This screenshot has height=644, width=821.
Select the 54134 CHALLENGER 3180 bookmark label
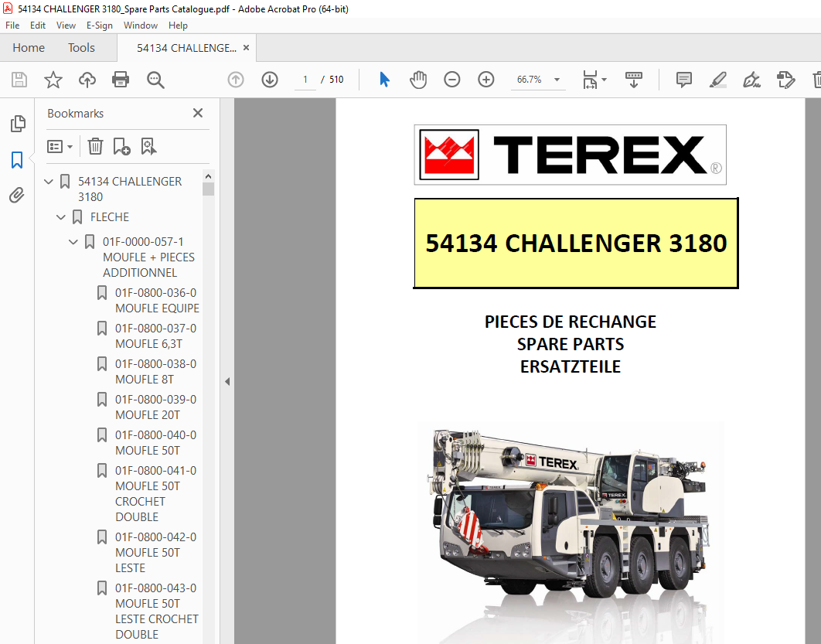click(x=130, y=189)
